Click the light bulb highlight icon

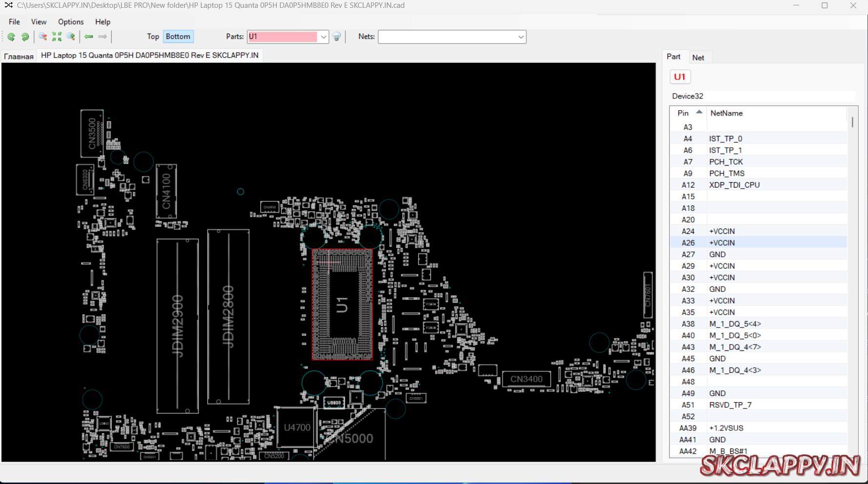336,37
